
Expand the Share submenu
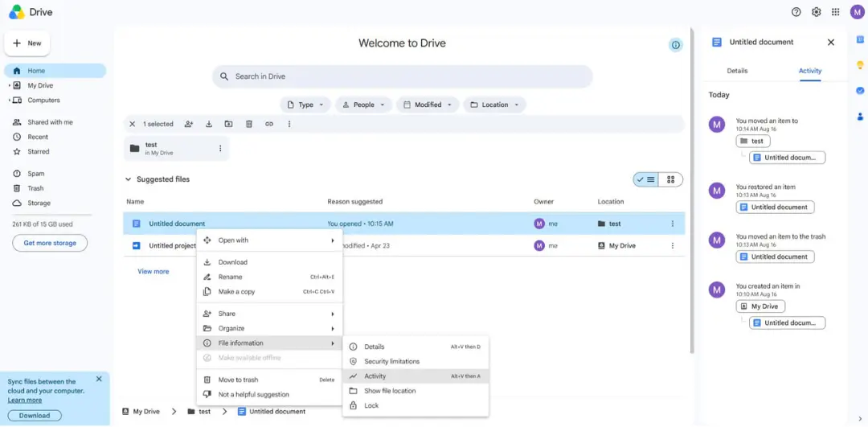click(x=269, y=314)
